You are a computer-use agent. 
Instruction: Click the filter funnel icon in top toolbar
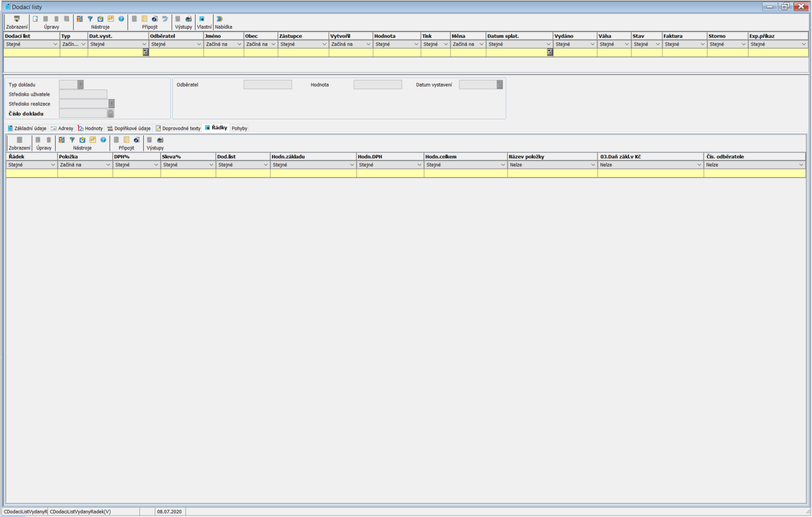(x=90, y=19)
